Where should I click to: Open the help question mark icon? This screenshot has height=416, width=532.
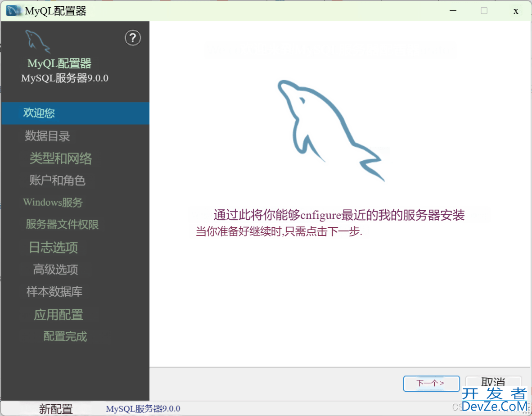click(x=133, y=38)
